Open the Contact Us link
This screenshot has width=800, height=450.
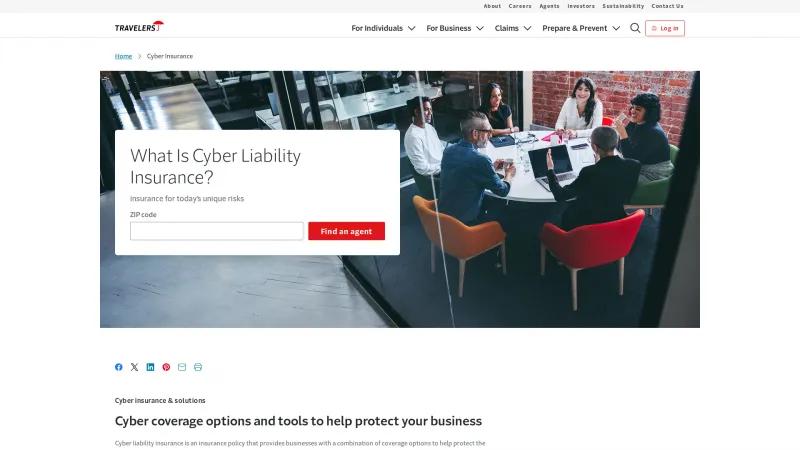[x=667, y=6]
